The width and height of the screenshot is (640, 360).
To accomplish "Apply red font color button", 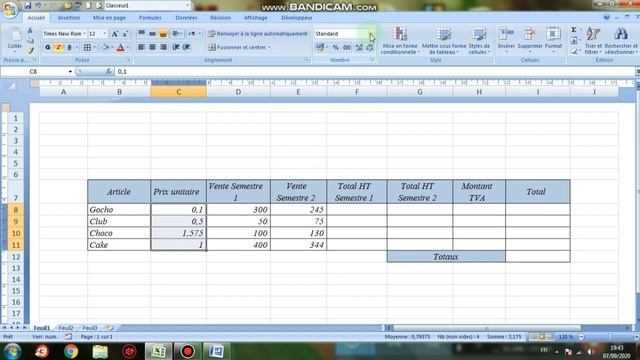I will pyautogui.click(x=120, y=47).
